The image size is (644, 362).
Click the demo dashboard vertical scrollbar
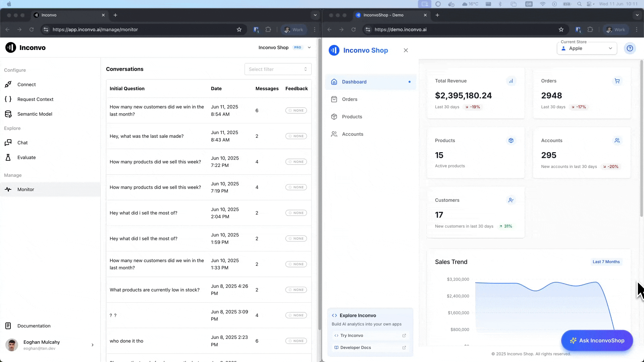coord(642,138)
